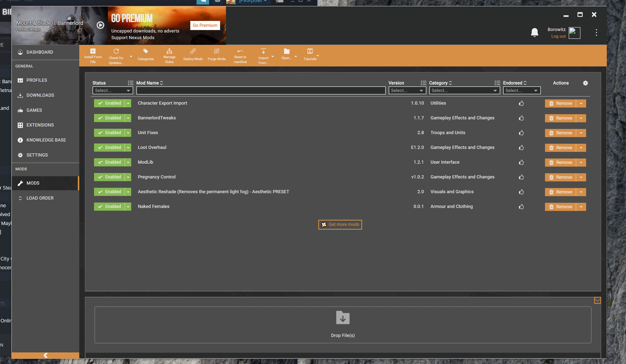Endorse Naked Females with thumbs-up icon

521,206
